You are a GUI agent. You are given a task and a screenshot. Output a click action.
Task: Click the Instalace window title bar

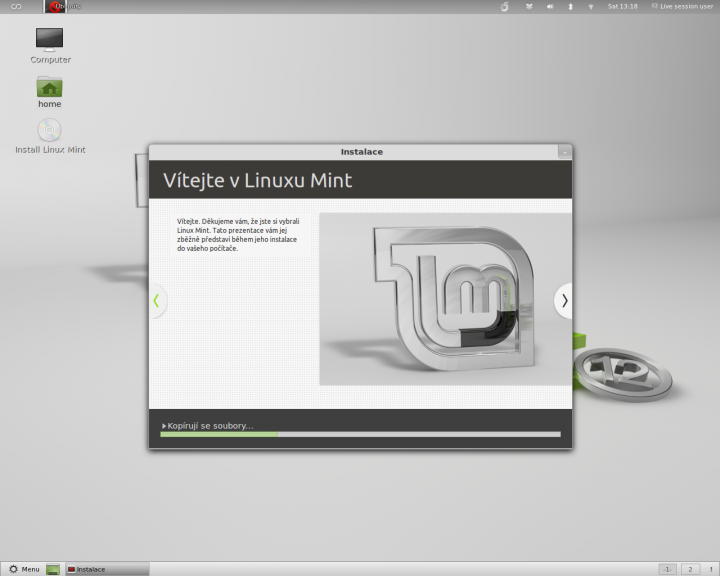pyautogui.click(x=361, y=152)
